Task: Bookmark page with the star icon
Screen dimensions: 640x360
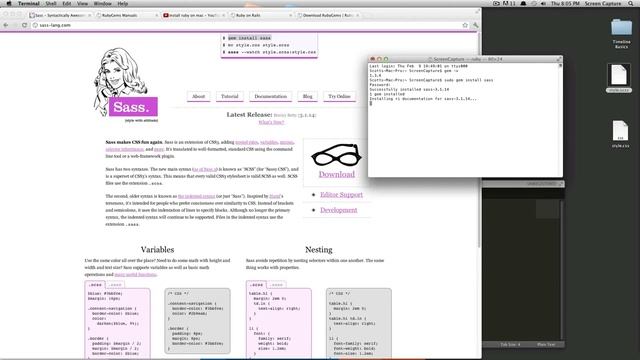Action: [465, 25]
